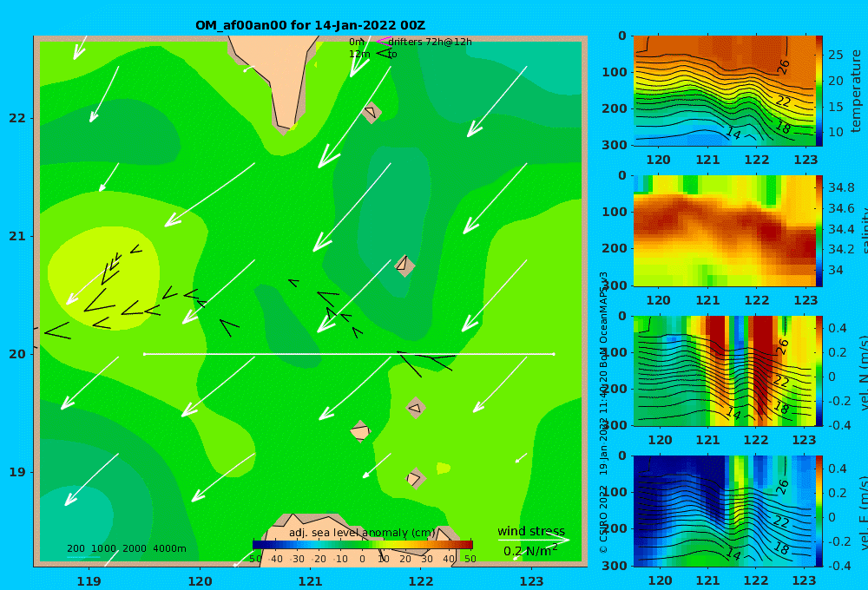This screenshot has width=868, height=590.
Task: Open the vel. E cross-section panel
Action: tap(724, 511)
